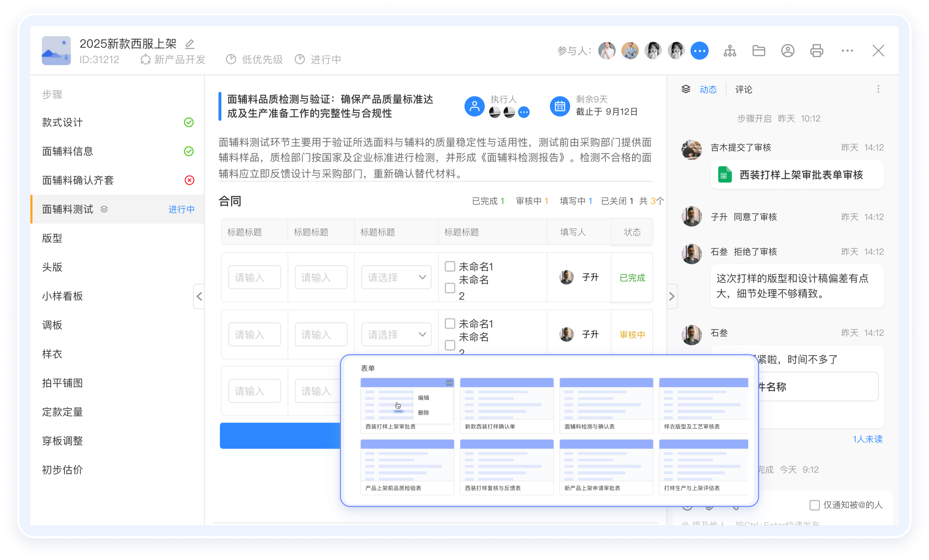The height and width of the screenshot is (560, 929).
Task: Open 西装打样上架审批表单审核 spreadsheet attachment
Action: pos(797,175)
